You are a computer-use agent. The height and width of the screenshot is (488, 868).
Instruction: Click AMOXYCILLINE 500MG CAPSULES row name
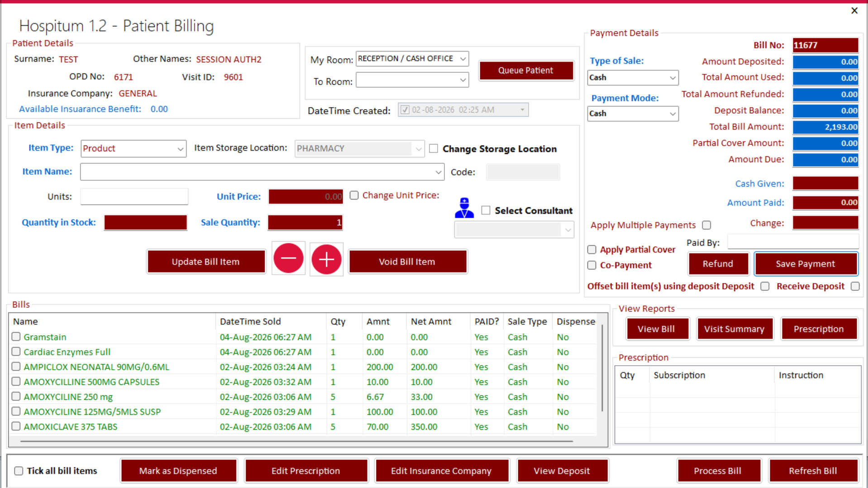tap(91, 382)
